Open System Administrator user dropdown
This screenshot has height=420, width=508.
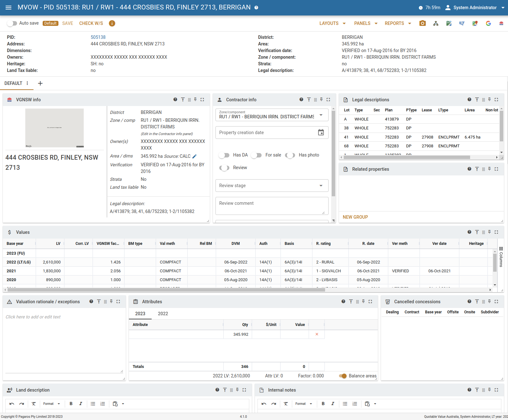[475, 8]
